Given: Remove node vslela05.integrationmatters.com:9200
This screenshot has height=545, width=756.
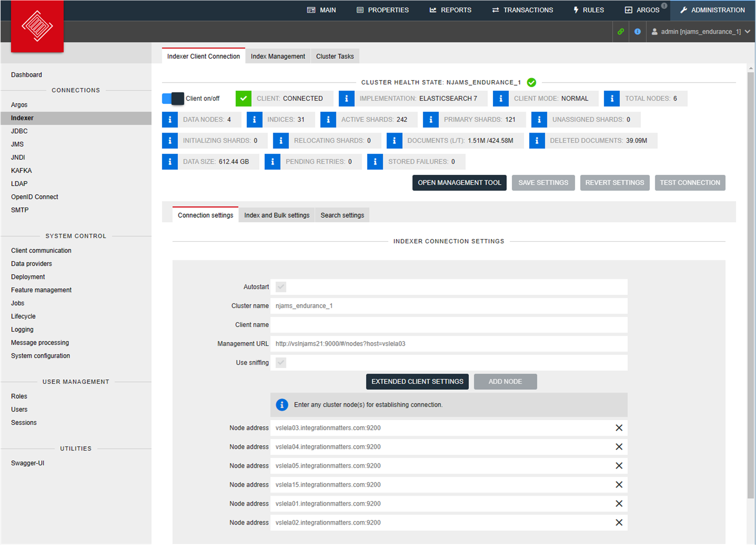Looking at the screenshot, I should pyautogui.click(x=619, y=465).
